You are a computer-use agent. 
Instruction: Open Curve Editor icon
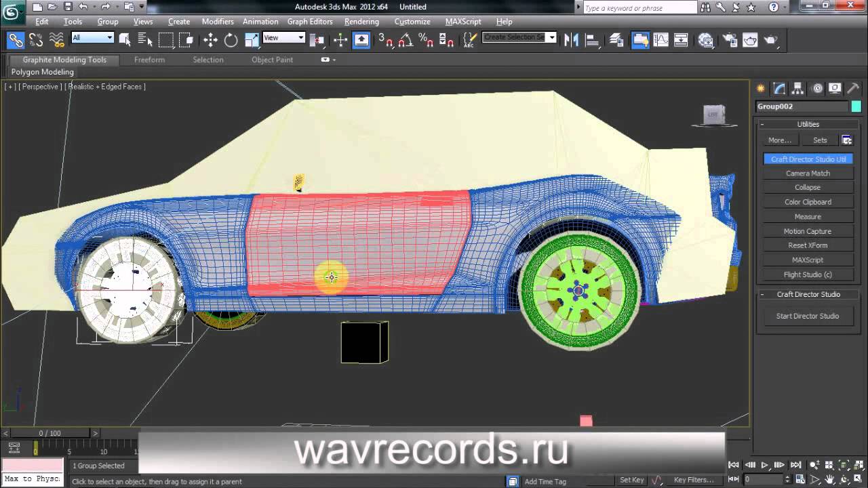[x=660, y=40]
